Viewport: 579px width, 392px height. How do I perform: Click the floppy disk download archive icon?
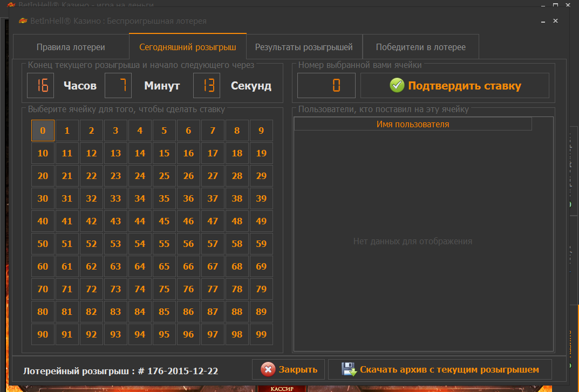(349, 369)
